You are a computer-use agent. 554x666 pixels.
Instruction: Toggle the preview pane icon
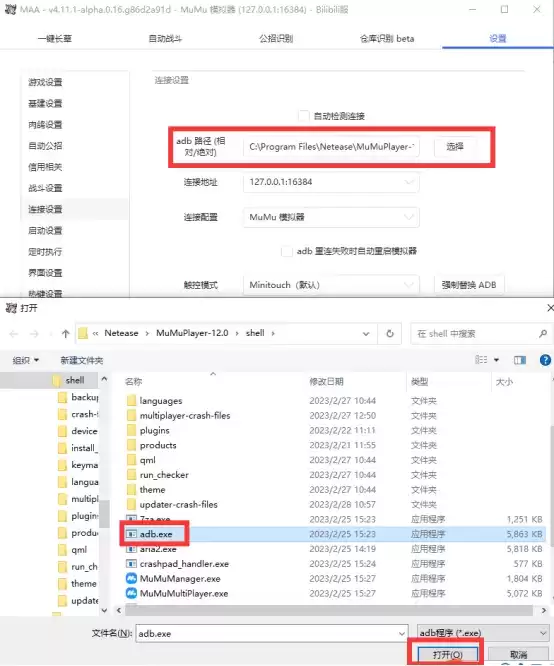point(520,360)
